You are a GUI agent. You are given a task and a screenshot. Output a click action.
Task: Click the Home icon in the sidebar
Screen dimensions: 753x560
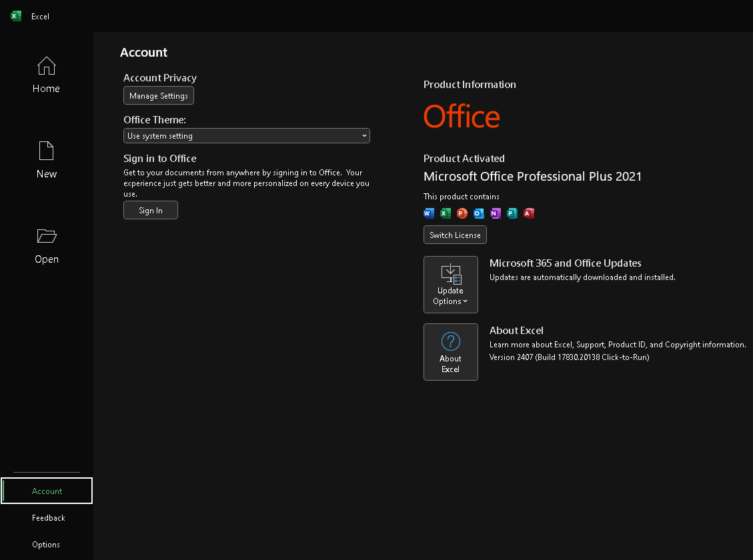46,66
